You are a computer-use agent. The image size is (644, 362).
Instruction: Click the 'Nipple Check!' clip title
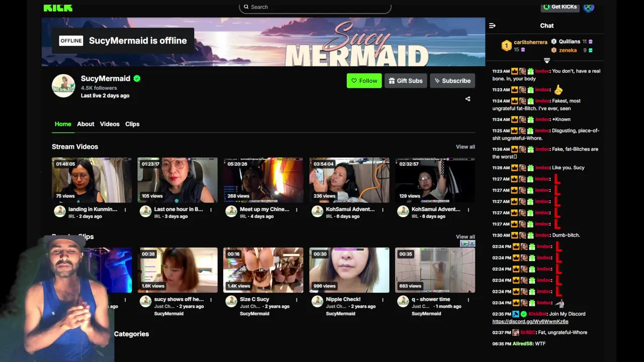343,299
